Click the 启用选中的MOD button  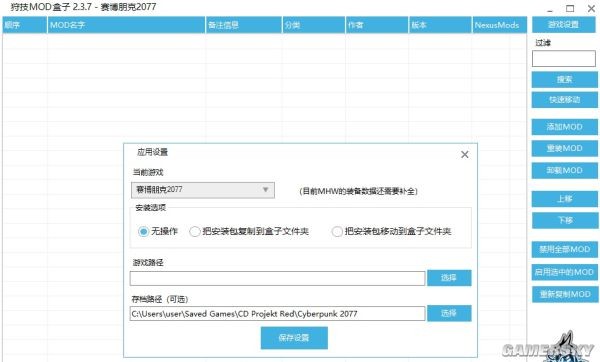(564, 272)
